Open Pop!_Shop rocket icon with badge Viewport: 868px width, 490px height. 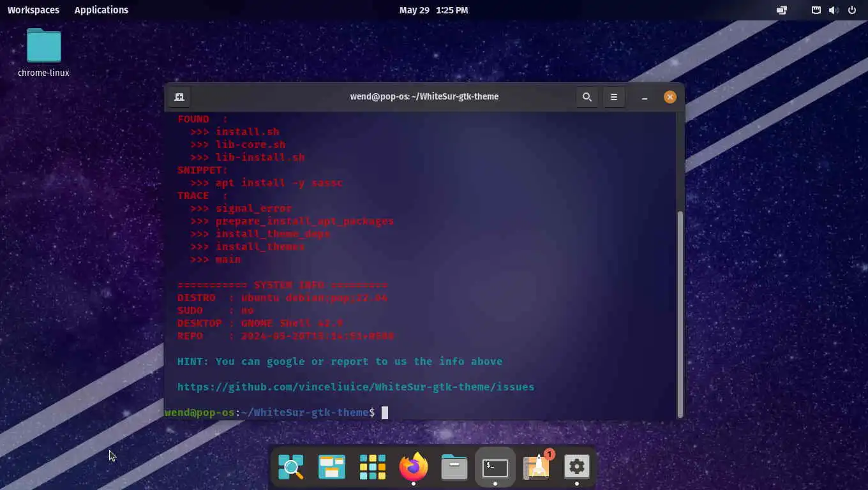(537, 466)
